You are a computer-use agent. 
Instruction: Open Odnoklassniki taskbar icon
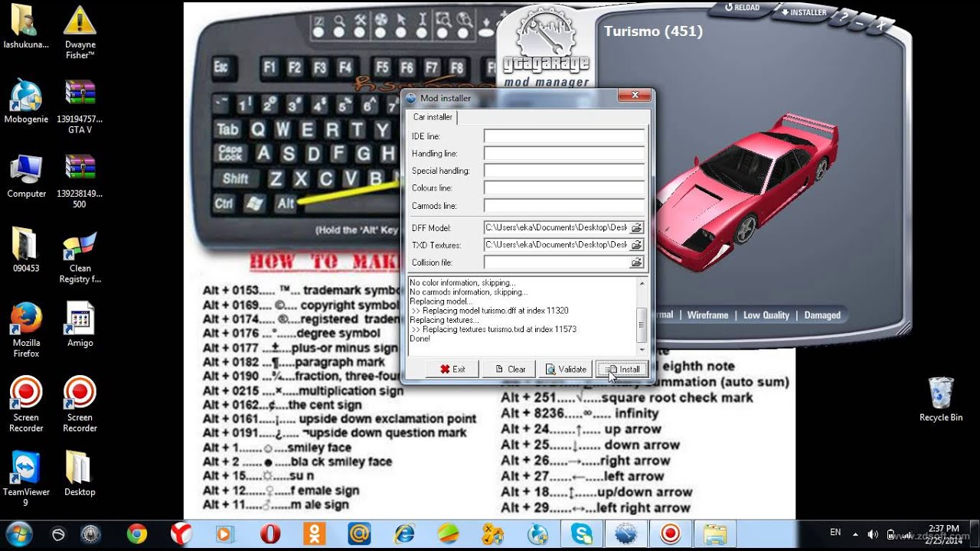coord(315,533)
